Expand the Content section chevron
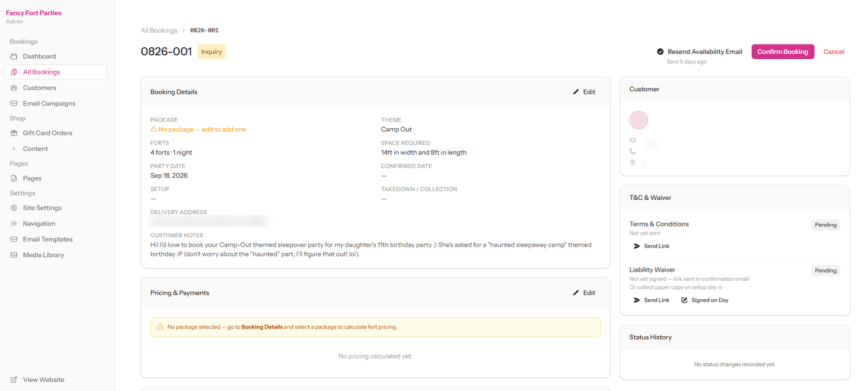 [14, 149]
